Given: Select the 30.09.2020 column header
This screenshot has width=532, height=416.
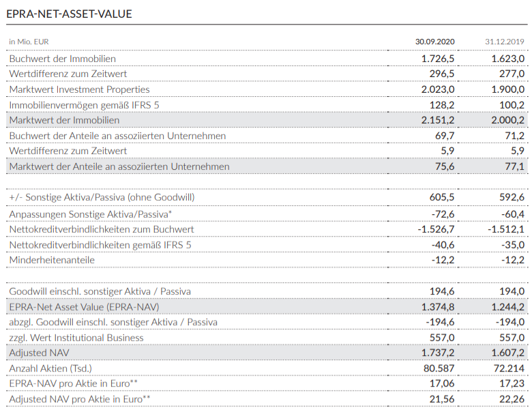Looking at the screenshot, I should 434,42.
